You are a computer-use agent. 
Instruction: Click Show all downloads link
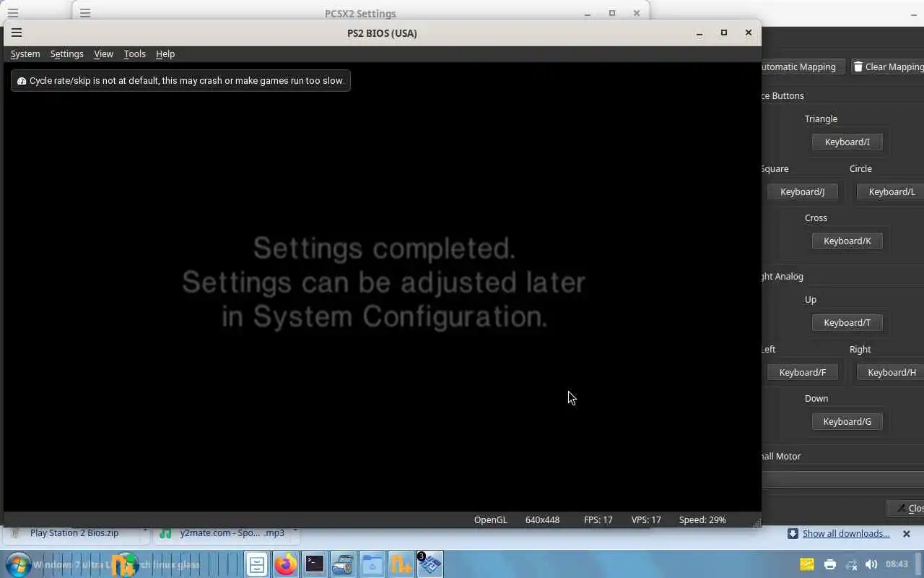point(846,533)
